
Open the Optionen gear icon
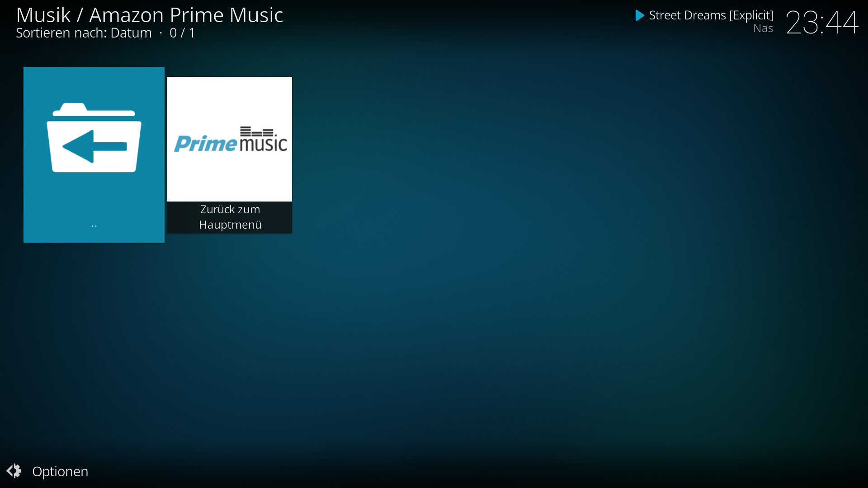point(14,471)
